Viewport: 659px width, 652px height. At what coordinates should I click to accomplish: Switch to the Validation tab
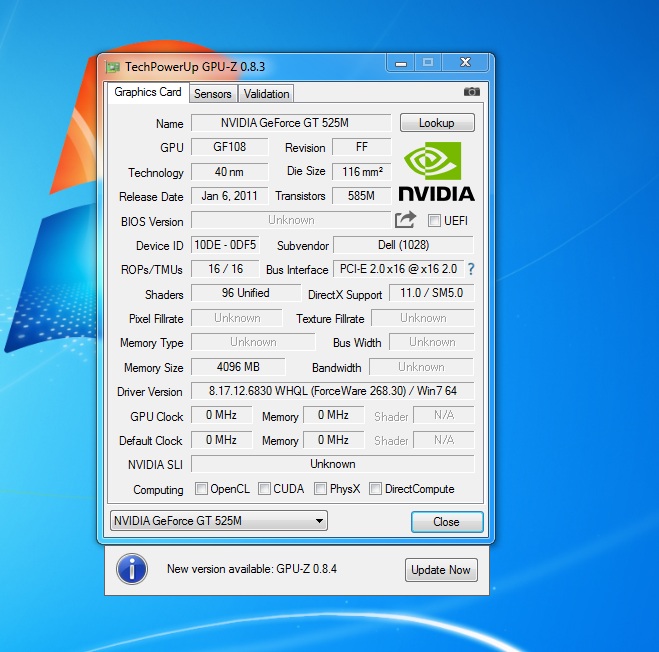[266, 94]
